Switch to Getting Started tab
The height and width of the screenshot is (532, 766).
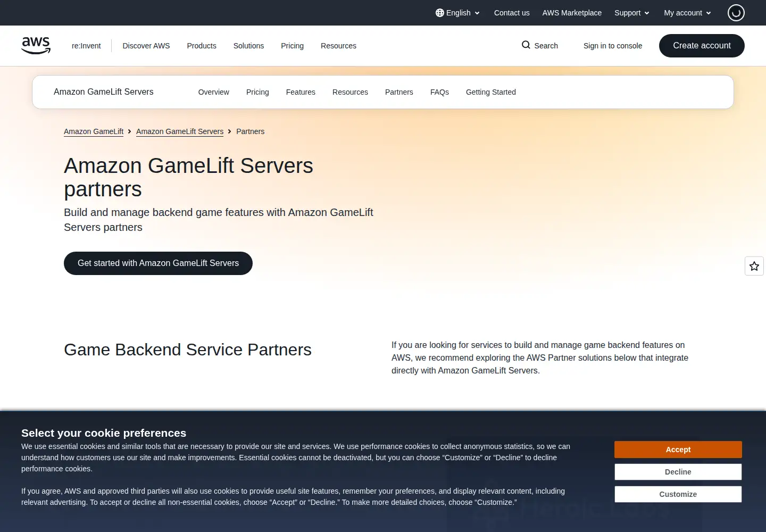tap(491, 92)
